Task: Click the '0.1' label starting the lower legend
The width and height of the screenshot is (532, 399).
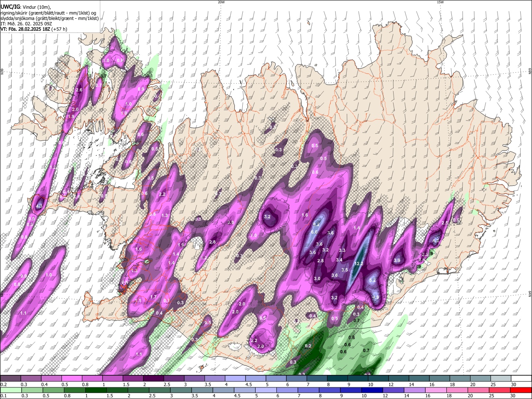Action: pyautogui.click(x=3, y=396)
